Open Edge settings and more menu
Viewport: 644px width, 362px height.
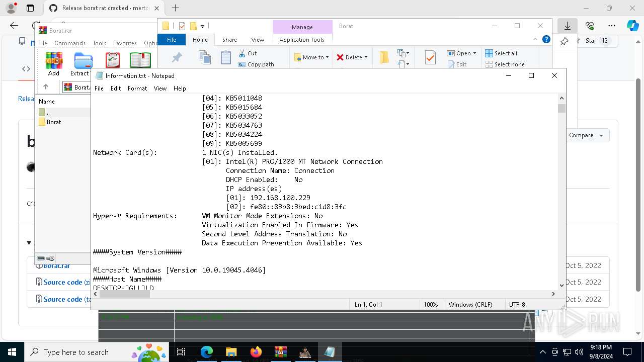612,26
